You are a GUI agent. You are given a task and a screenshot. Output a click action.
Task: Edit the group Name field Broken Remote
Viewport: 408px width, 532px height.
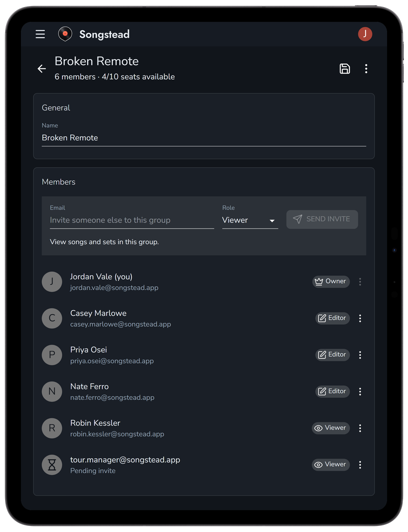click(x=204, y=138)
